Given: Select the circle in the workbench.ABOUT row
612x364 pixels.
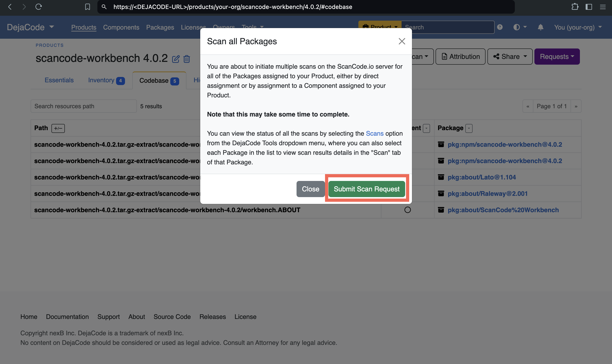Looking at the screenshot, I should pyautogui.click(x=408, y=210).
